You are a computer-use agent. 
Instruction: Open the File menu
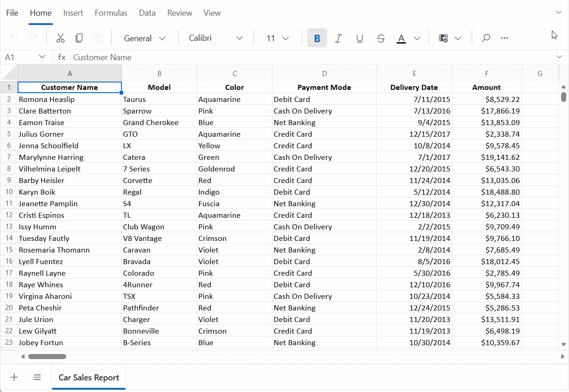pyautogui.click(x=12, y=13)
